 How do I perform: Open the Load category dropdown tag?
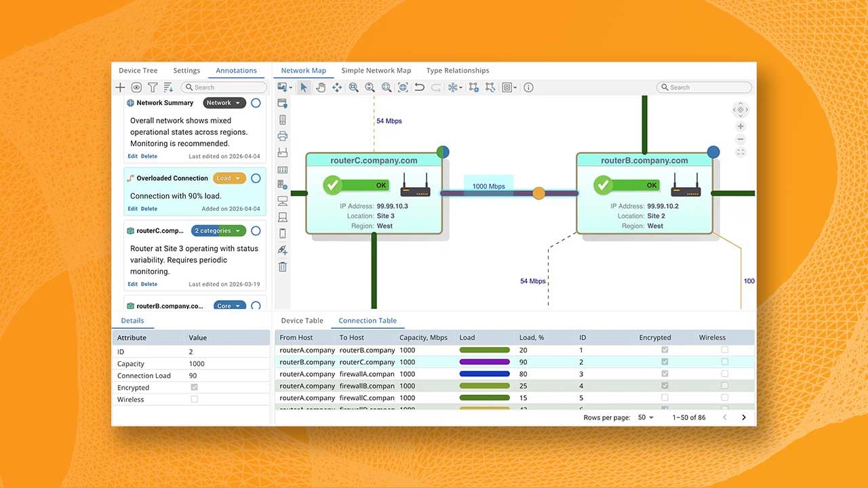point(229,178)
